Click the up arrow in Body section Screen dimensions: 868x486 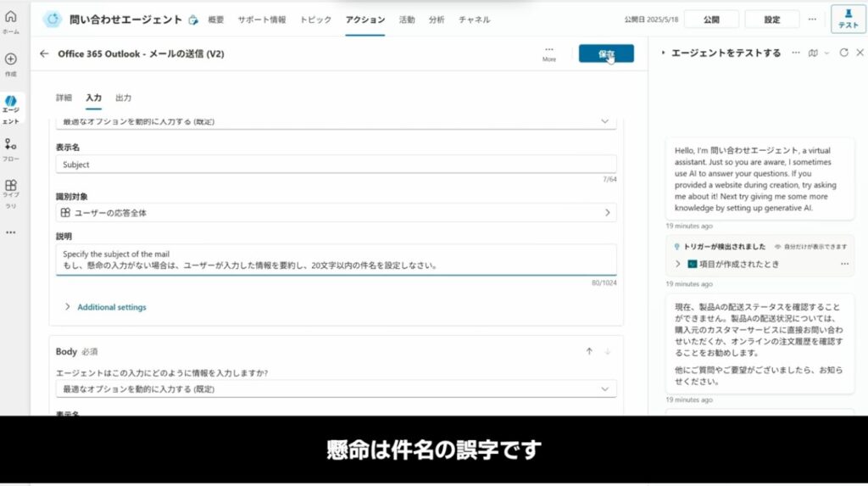[589, 351]
